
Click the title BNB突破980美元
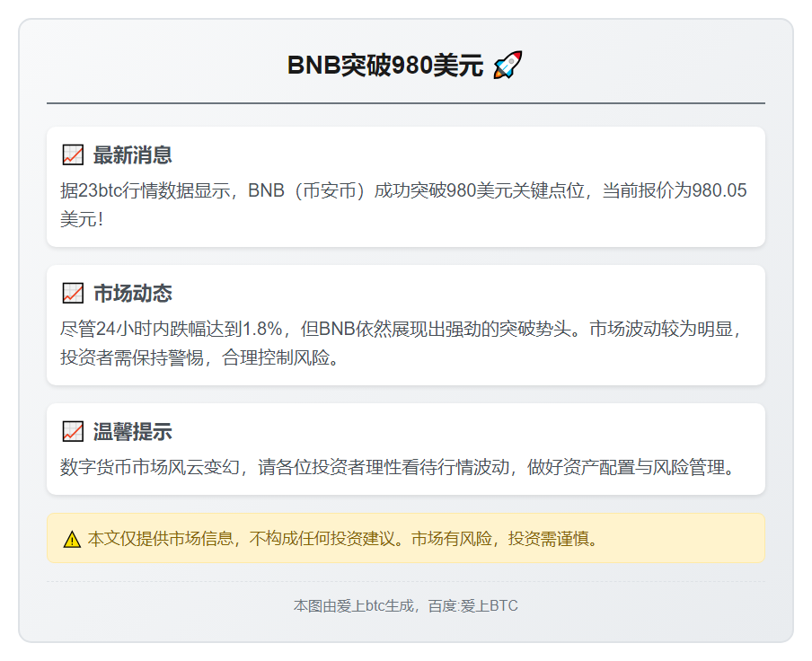pyautogui.click(x=385, y=66)
